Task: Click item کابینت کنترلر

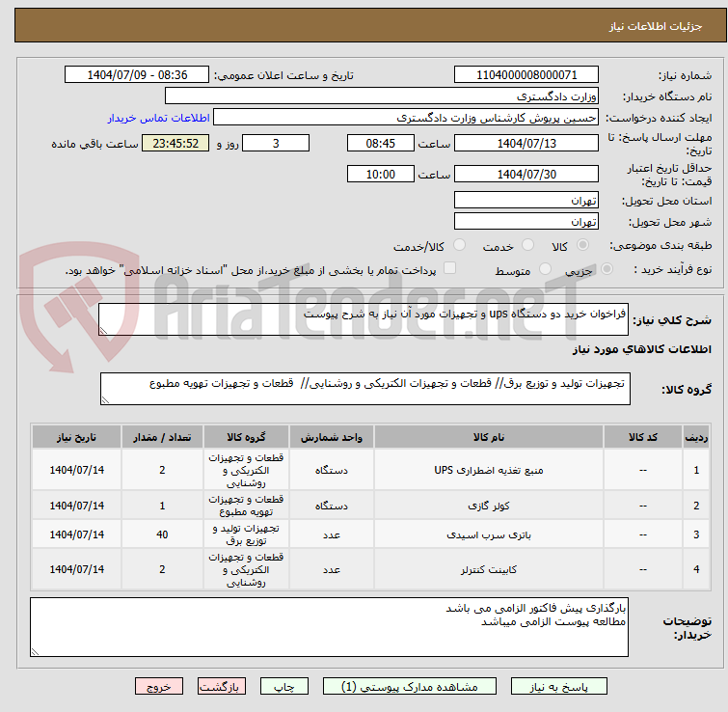Action: [489, 569]
